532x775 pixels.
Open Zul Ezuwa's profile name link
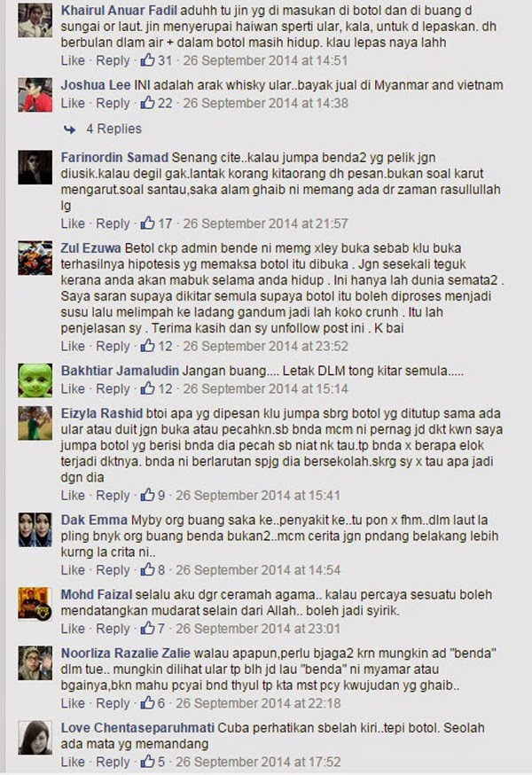91,248
